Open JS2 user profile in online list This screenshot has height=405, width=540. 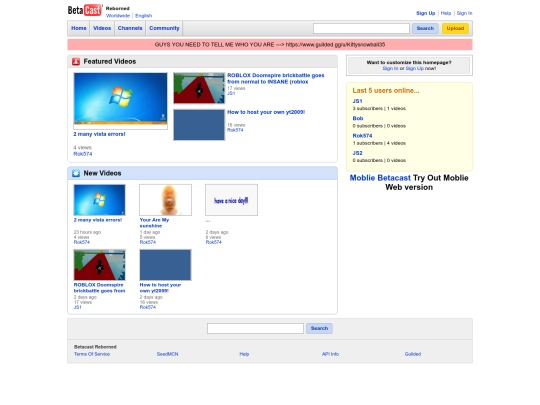357,153
